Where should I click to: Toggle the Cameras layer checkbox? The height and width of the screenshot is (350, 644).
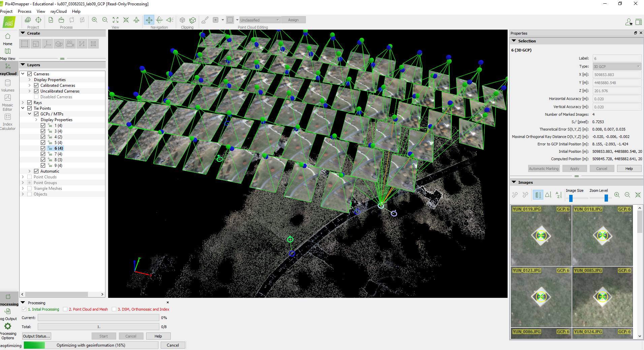click(30, 74)
